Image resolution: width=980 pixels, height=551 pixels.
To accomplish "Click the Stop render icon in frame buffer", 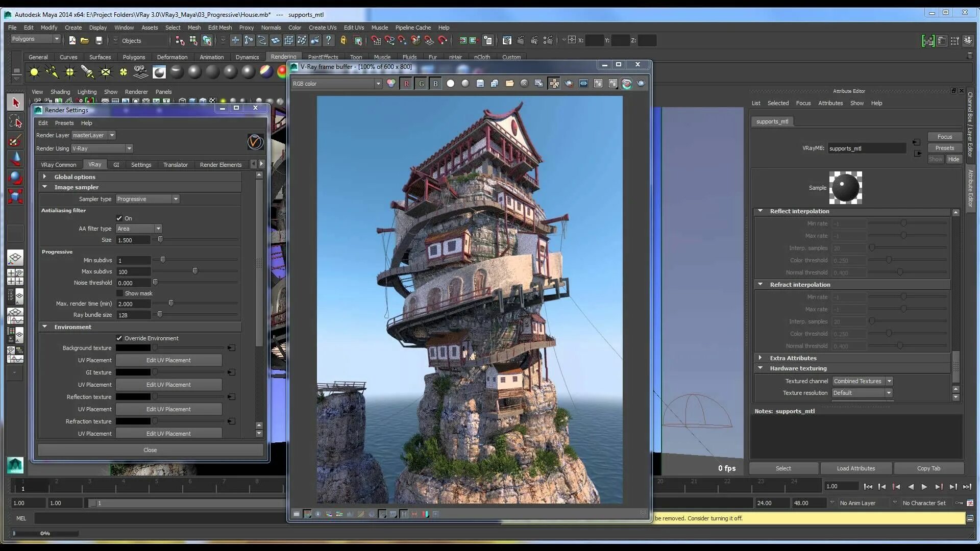I will point(524,84).
